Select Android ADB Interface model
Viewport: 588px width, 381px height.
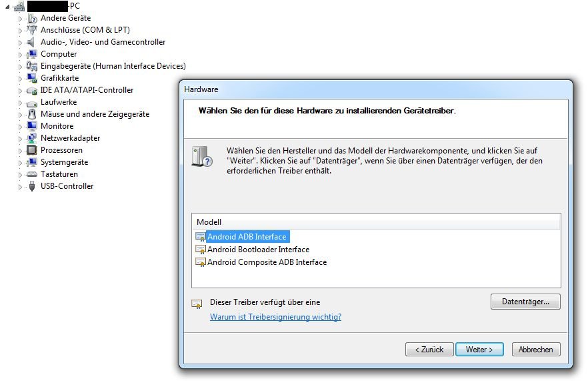pyautogui.click(x=247, y=237)
